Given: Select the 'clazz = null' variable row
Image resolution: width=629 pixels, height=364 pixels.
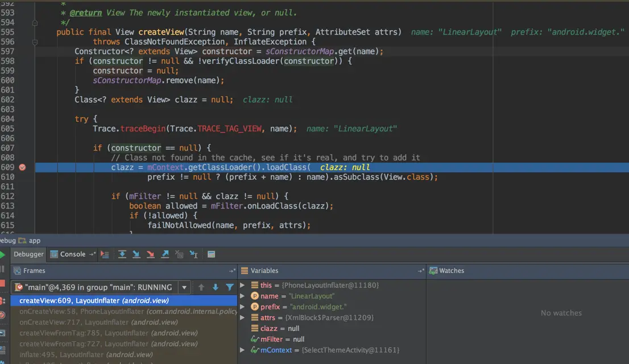Looking at the screenshot, I should [332, 328].
